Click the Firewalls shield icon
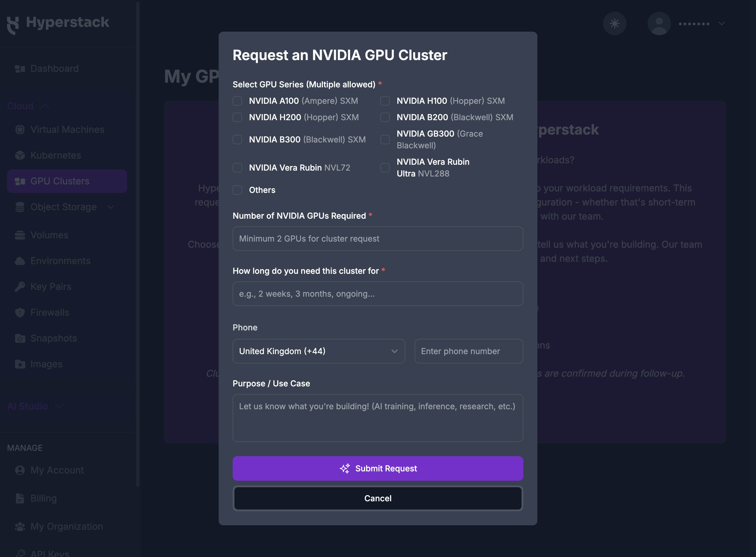The height and width of the screenshot is (557, 756). coord(20,313)
